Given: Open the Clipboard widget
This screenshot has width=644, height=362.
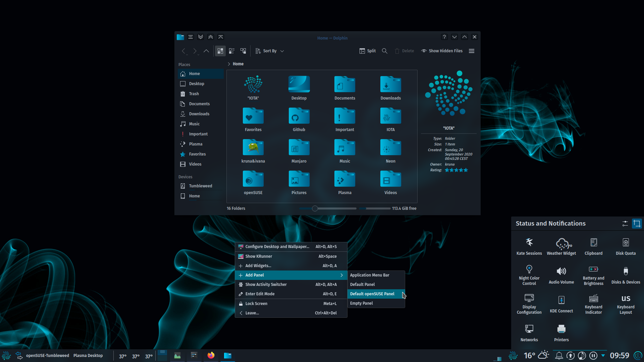Looking at the screenshot, I should 594,246.
